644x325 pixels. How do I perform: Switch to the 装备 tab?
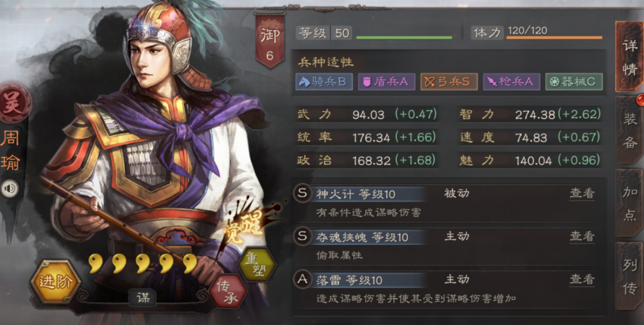(x=629, y=130)
